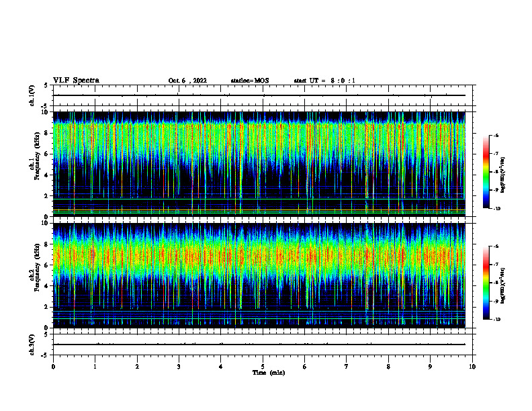Click the "-10" label on ch.2 color scale
Screen dimensions: 532x411
(496, 320)
